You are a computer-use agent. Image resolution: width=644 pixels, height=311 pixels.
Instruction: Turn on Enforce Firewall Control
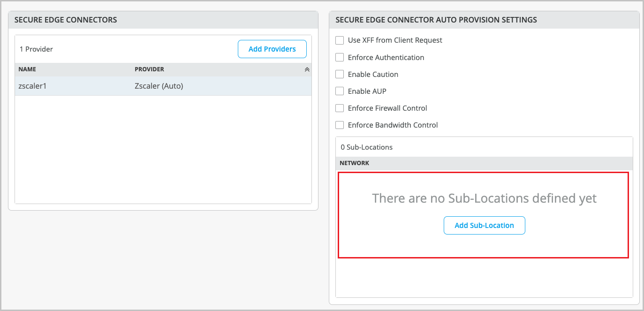click(x=340, y=108)
